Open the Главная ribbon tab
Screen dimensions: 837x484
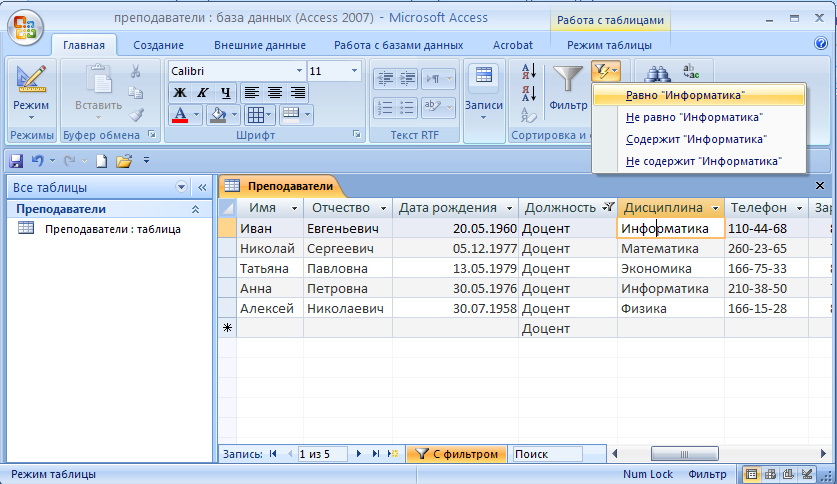coord(84,45)
